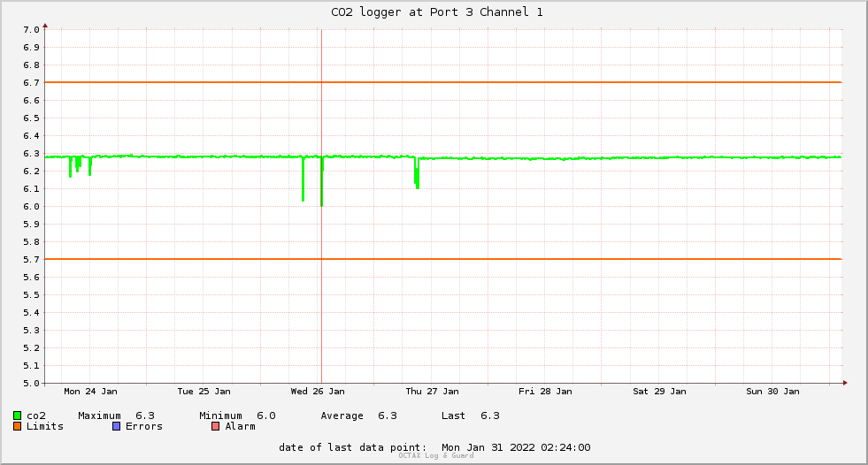Click the 'Sun 30 Jan' axis label
The height and width of the screenshot is (465, 868).
click(772, 392)
